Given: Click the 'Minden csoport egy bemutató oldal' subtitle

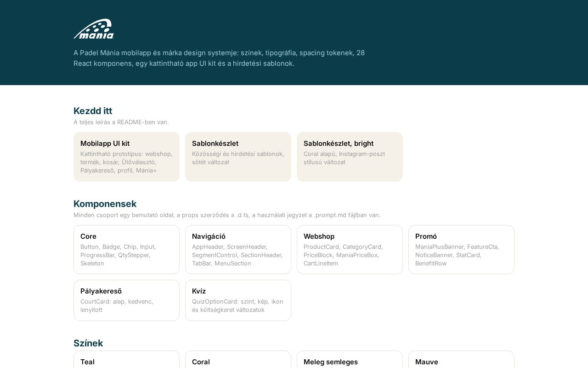Looking at the screenshot, I should 227,215.
